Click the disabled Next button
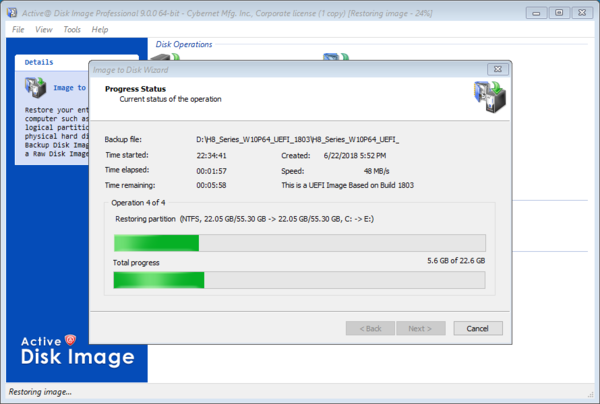 click(420, 328)
